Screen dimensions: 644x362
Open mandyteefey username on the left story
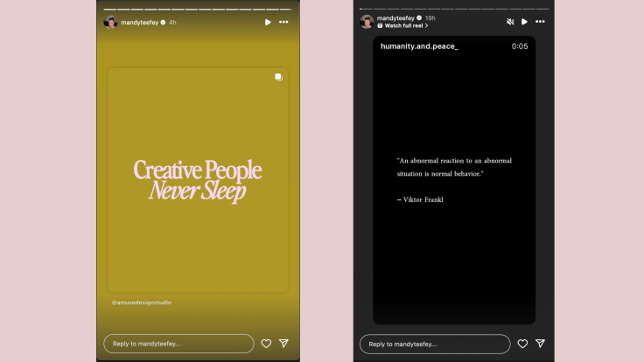coord(140,23)
